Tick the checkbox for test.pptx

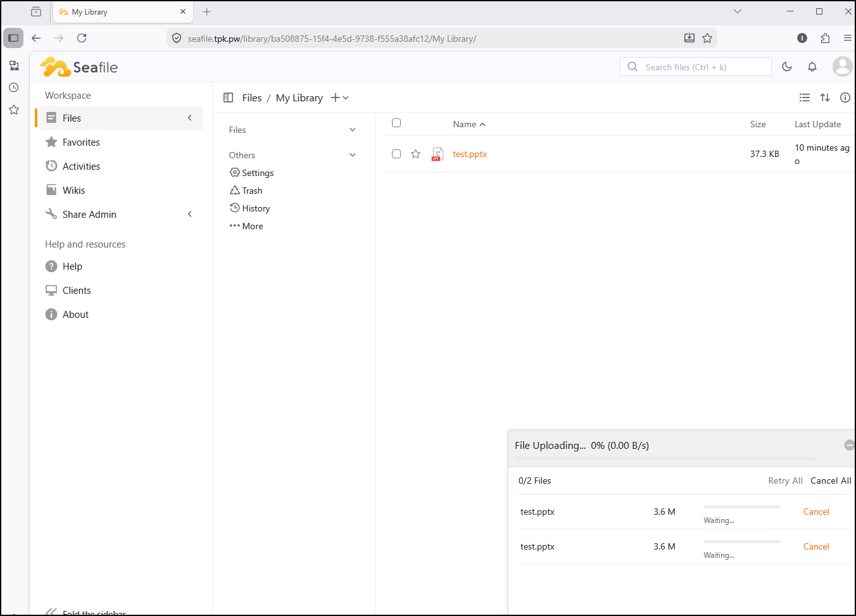click(x=396, y=154)
